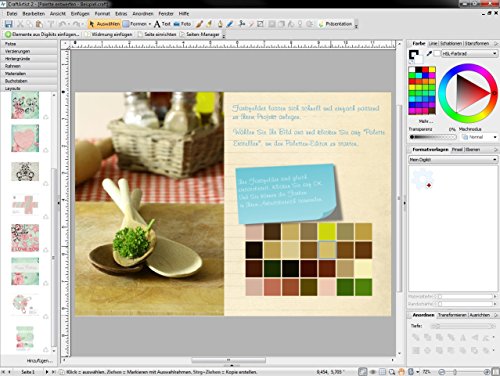Viewport: 500px width, 376px height.
Task: Select the blue pen drawing tool icon
Action: pyautogui.click(x=230, y=24)
